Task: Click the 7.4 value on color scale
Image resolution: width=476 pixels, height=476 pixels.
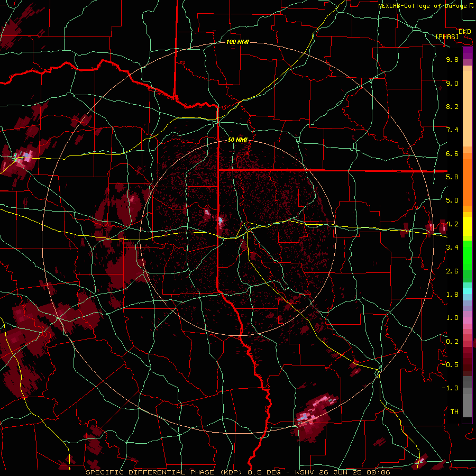Action: (x=452, y=130)
